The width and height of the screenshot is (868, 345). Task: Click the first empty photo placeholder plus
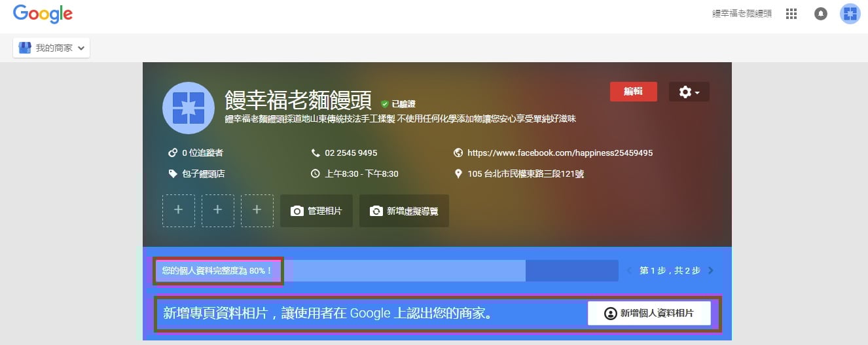pyautogui.click(x=179, y=210)
